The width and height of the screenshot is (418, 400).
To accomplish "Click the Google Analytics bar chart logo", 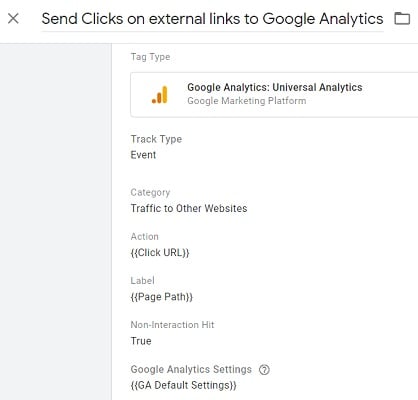I will [160, 95].
